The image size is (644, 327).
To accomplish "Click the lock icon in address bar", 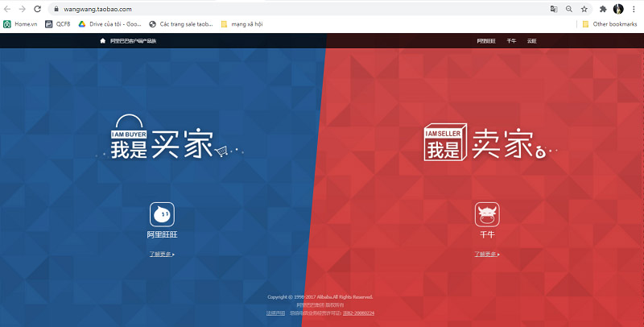I will tap(56, 9).
